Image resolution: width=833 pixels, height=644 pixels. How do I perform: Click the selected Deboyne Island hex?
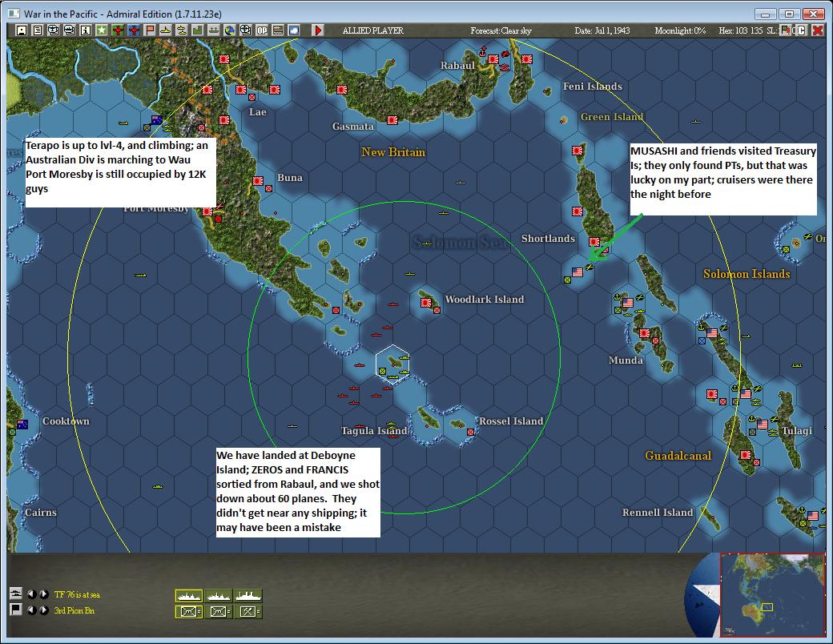coord(392,364)
